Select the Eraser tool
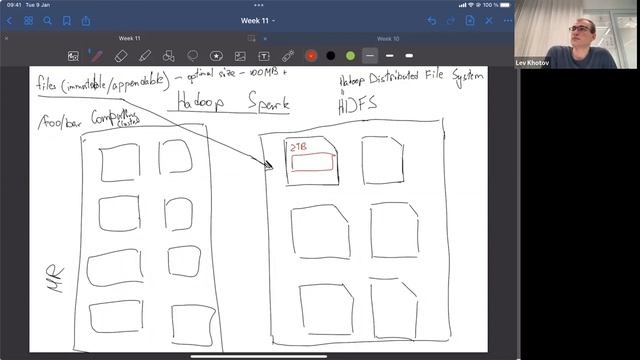This screenshot has height=360, width=640. 121,56
